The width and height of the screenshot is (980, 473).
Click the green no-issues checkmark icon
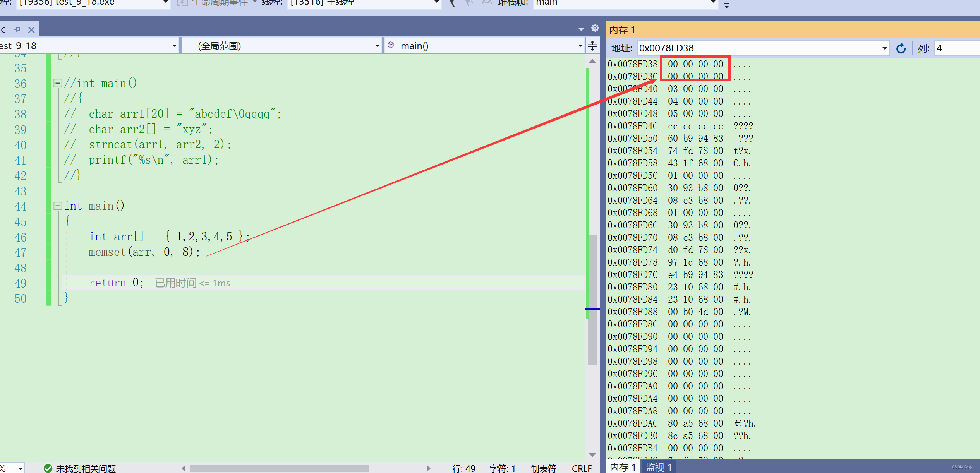pyautogui.click(x=48, y=468)
